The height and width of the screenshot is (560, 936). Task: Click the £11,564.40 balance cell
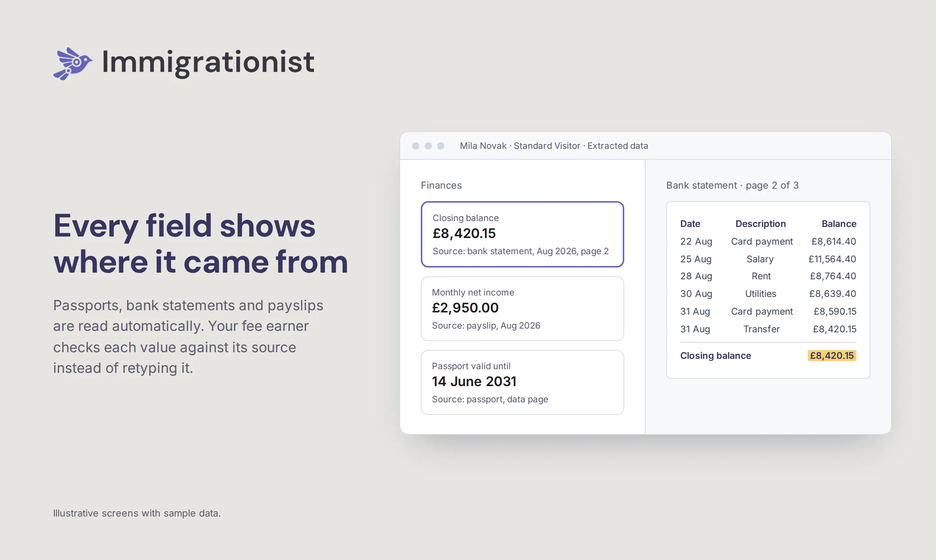[832, 259]
